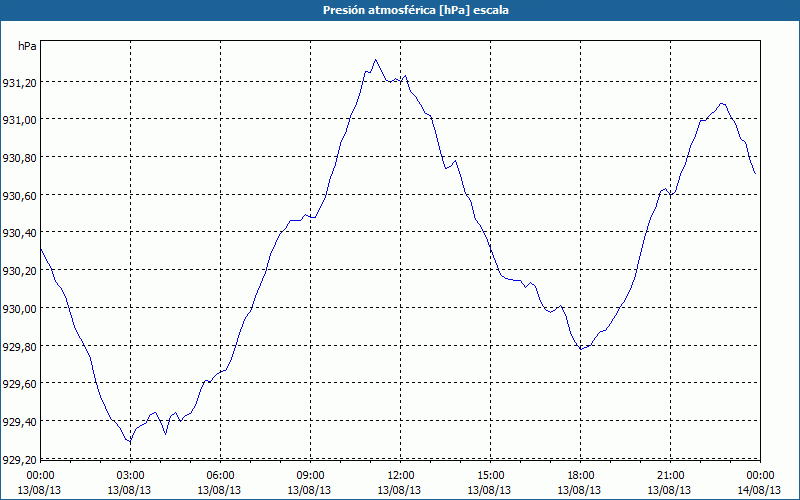
Task: Click the 'hPa' unit label on axis
Action: click(27, 46)
